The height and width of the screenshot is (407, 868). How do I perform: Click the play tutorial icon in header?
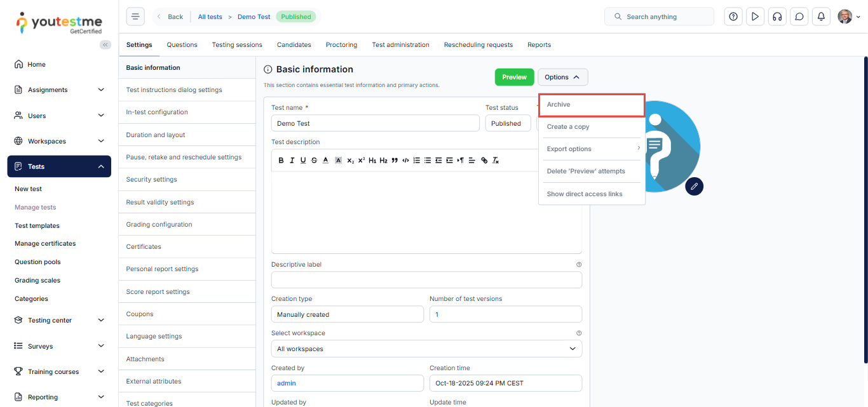click(755, 17)
